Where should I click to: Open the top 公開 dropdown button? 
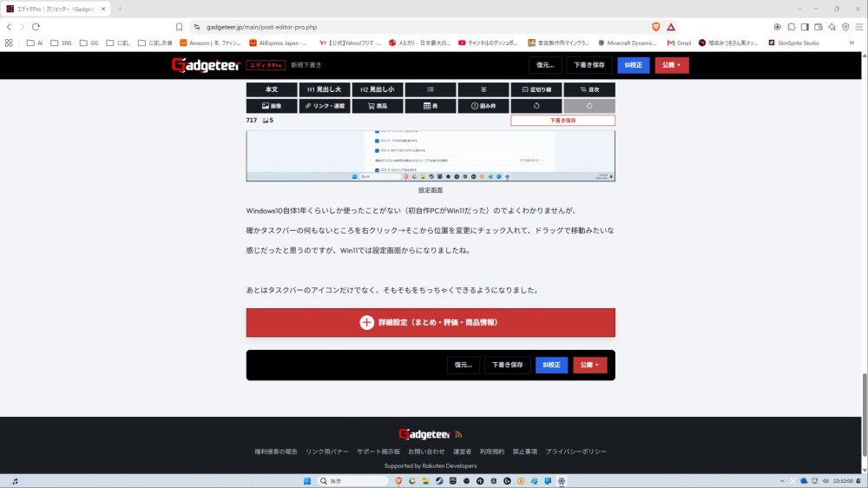[x=672, y=65]
